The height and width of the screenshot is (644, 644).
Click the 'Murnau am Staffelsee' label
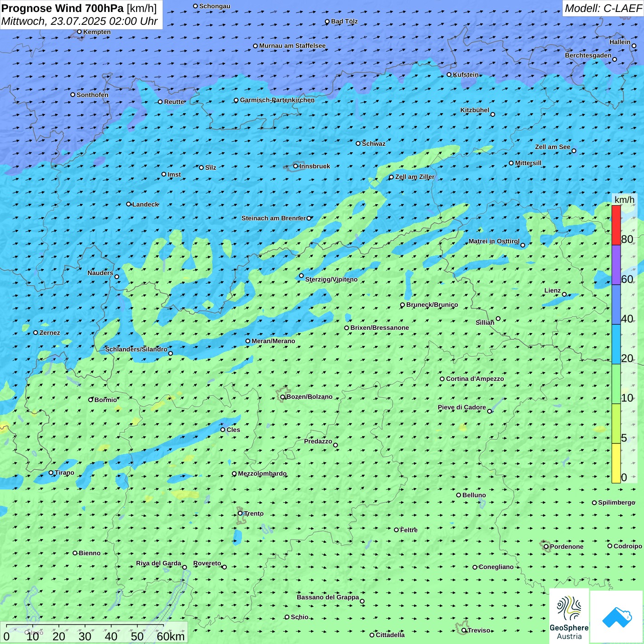click(x=292, y=46)
